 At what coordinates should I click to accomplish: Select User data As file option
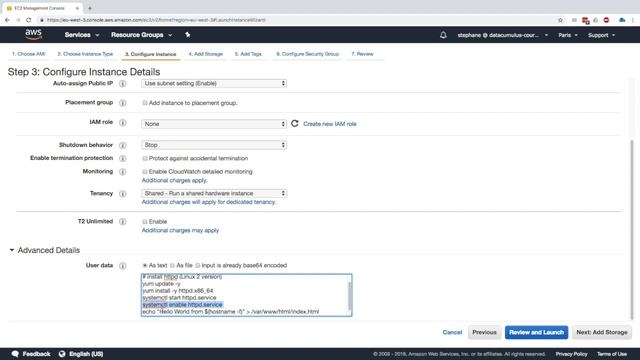click(172, 265)
